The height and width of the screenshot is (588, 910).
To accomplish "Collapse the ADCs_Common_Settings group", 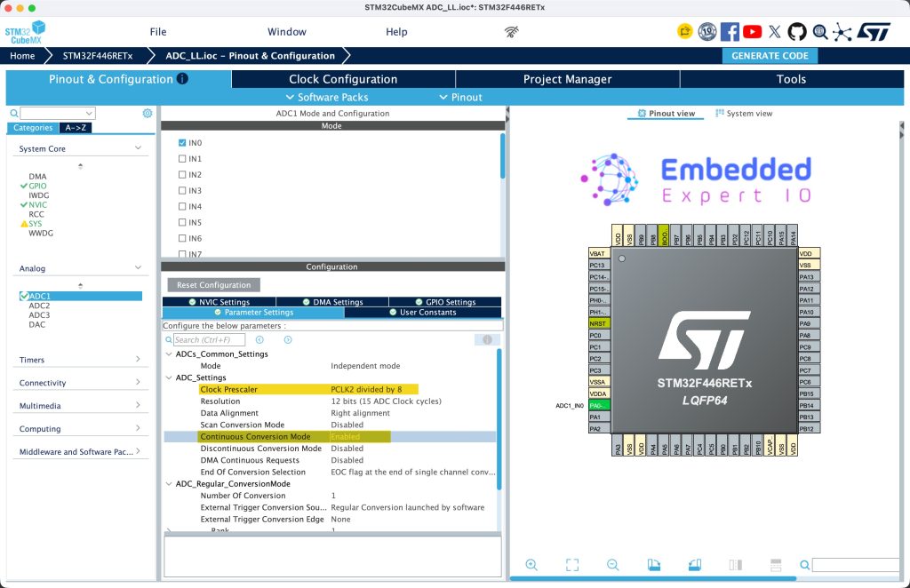I will 169,354.
